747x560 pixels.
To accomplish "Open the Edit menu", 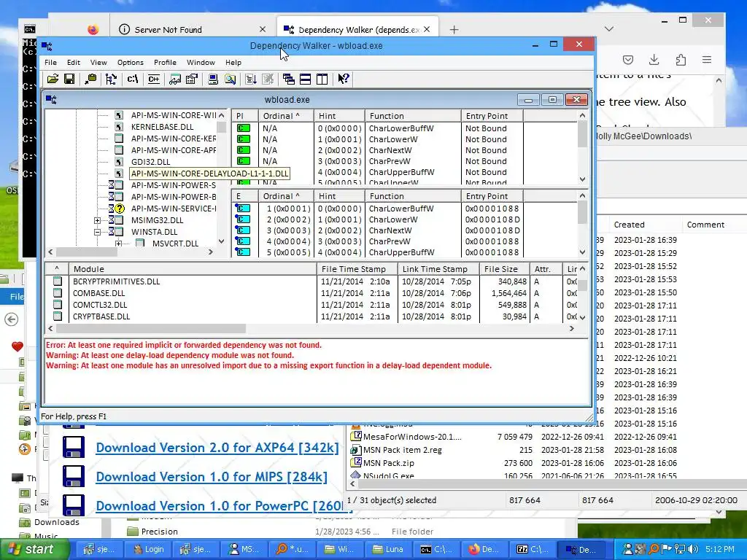I will click(x=74, y=63).
